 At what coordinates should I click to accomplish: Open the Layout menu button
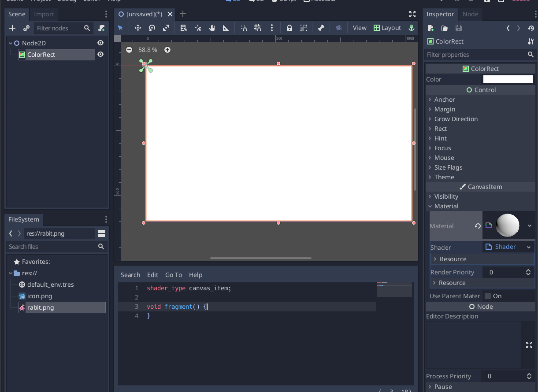(x=387, y=28)
